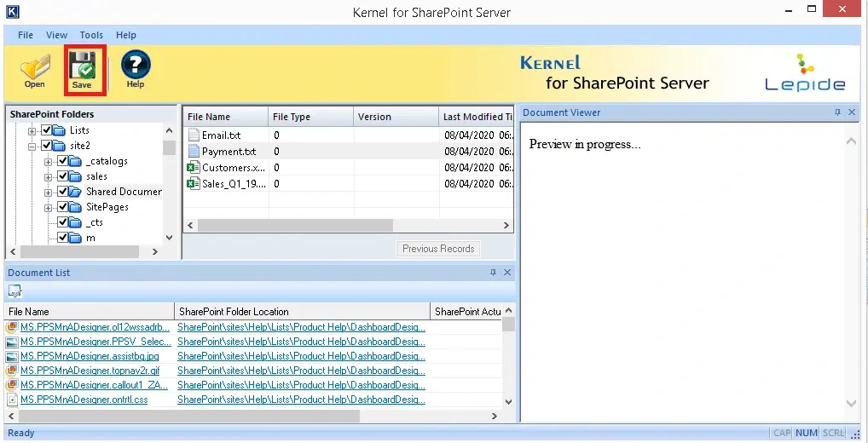Screen dimensions: 868x443
Task: Select the Shared Documents folder name
Action: coord(124,192)
